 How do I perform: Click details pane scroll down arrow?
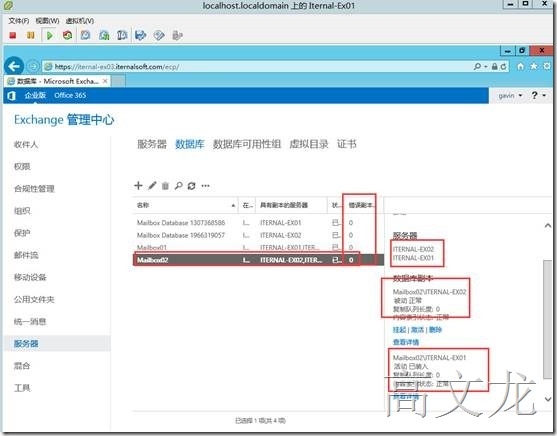click(x=548, y=399)
